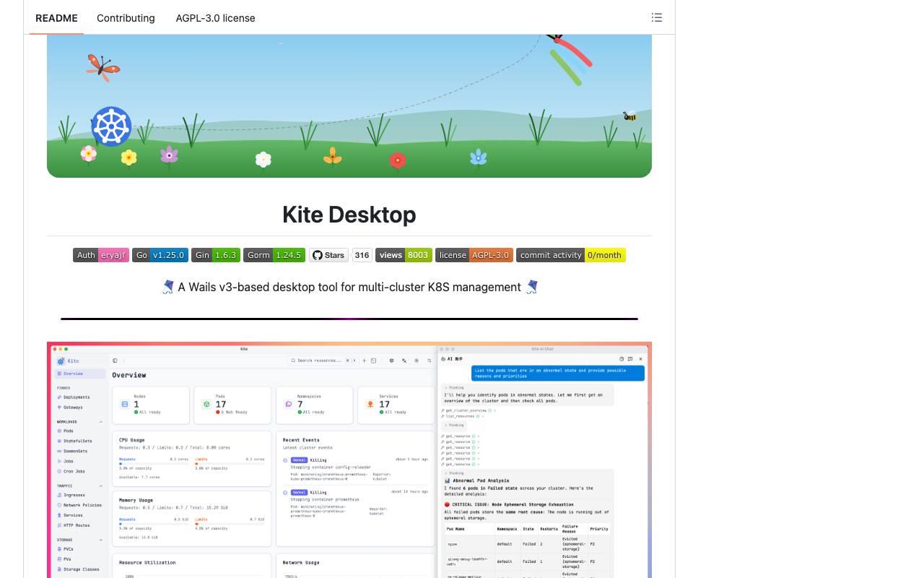Open the Kite app Overview screenshot image

(349, 460)
